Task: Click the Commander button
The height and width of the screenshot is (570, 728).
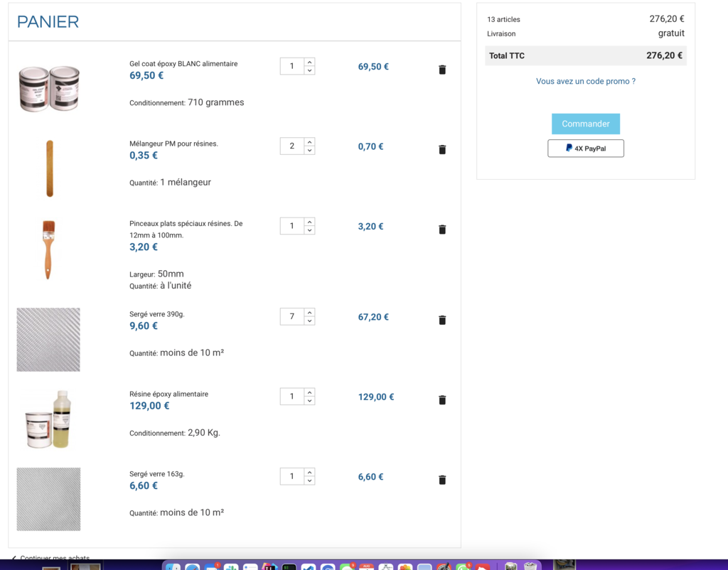Action: pos(586,124)
